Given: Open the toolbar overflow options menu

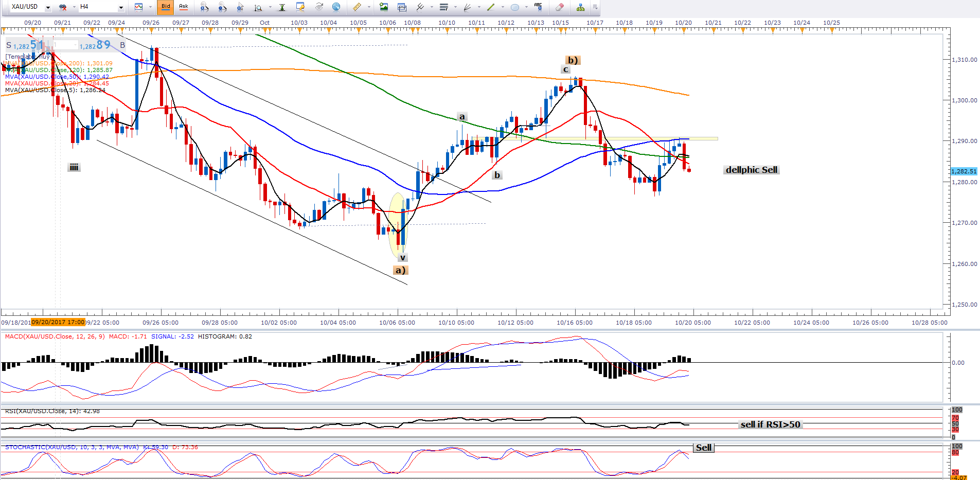Looking at the screenshot, I should [x=595, y=7].
